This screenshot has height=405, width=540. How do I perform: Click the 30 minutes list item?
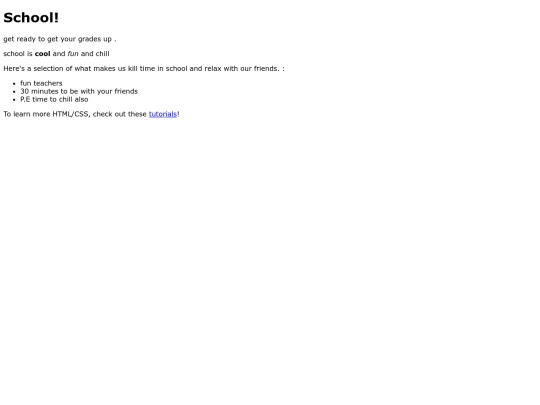point(79,91)
